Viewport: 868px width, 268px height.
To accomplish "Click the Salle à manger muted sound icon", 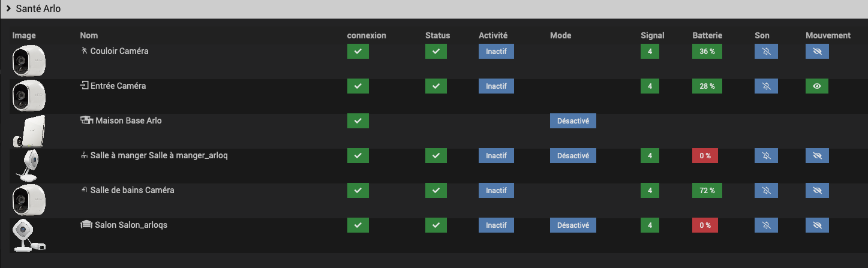I will coord(766,156).
